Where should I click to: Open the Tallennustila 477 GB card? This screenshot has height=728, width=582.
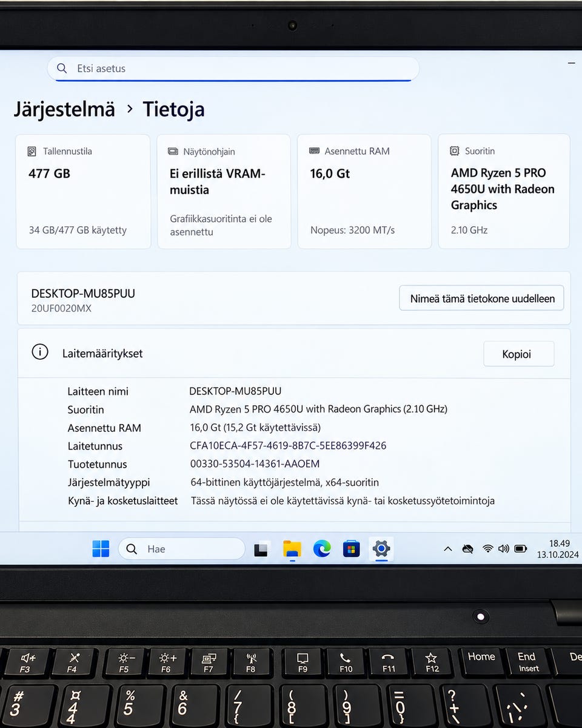pyautogui.click(x=83, y=191)
